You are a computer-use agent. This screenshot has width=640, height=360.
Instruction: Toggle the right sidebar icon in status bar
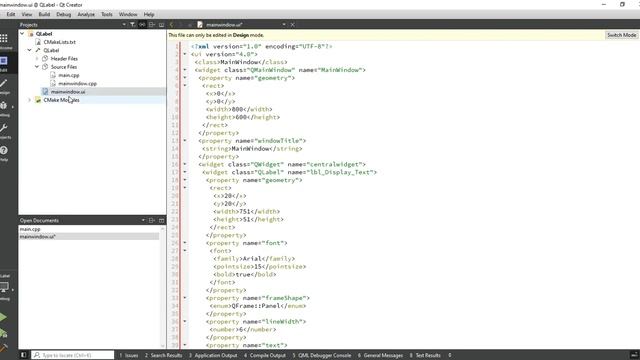634,355
